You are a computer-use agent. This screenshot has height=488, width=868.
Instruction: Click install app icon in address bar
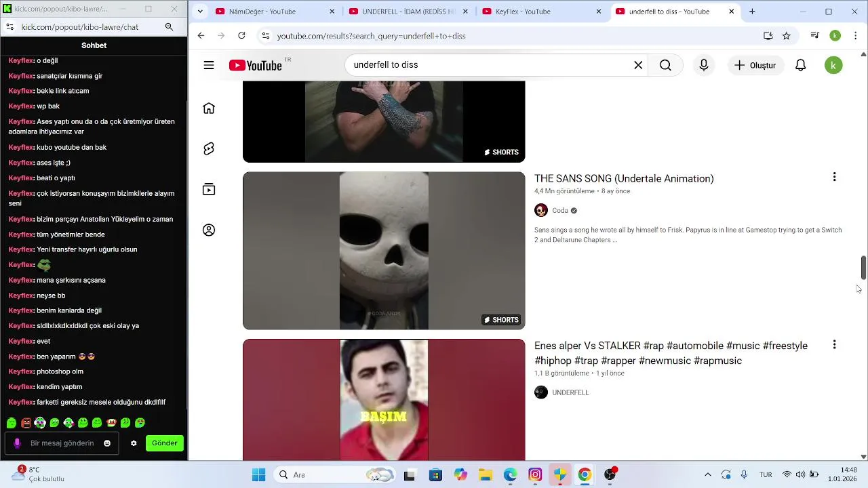click(768, 36)
